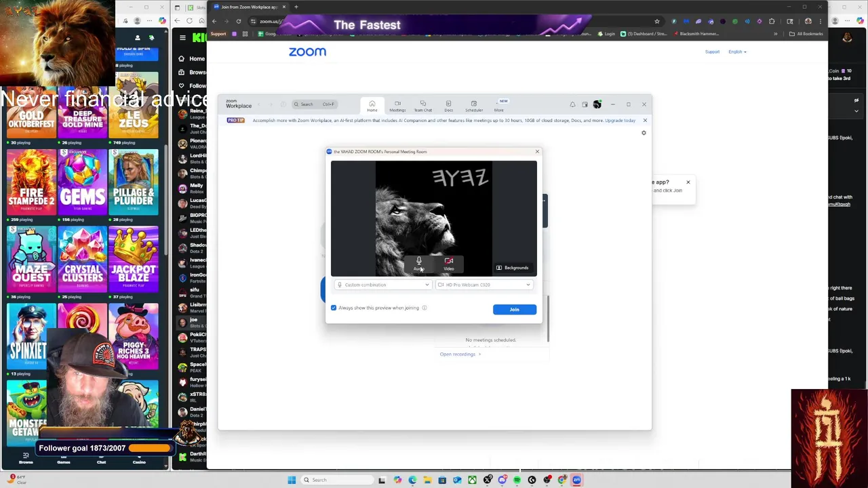This screenshot has width=868, height=488.
Task: Bookmark this page with star icon
Action: point(656,21)
